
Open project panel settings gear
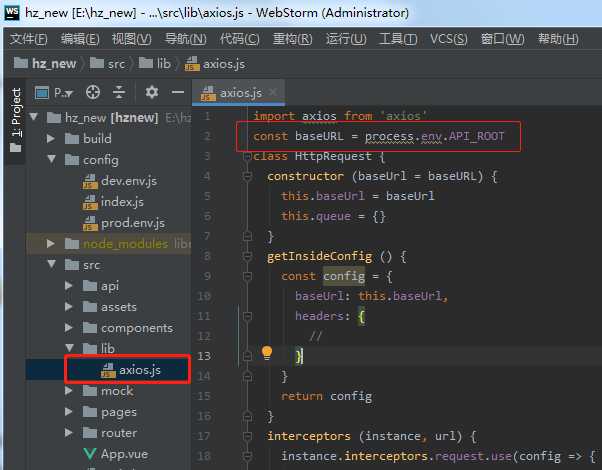[x=152, y=93]
